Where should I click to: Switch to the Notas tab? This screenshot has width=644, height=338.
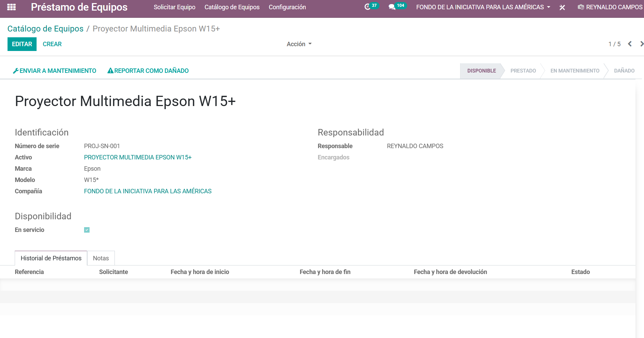click(x=101, y=258)
